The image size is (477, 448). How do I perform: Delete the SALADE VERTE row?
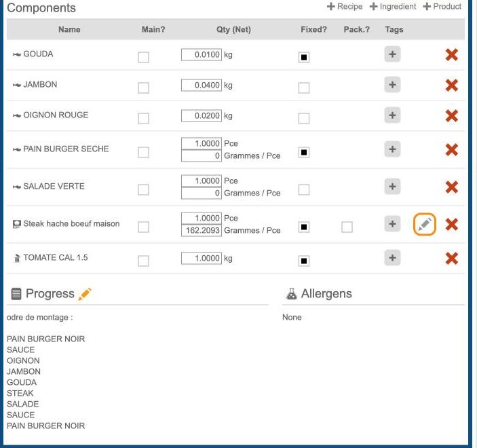click(x=452, y=187)
